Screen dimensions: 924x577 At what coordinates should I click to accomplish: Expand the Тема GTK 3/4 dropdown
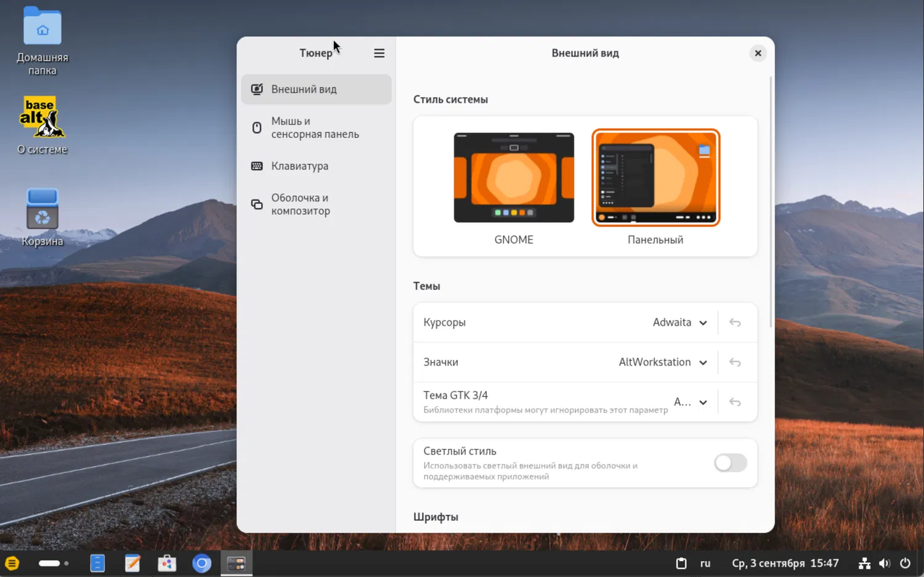690,402
